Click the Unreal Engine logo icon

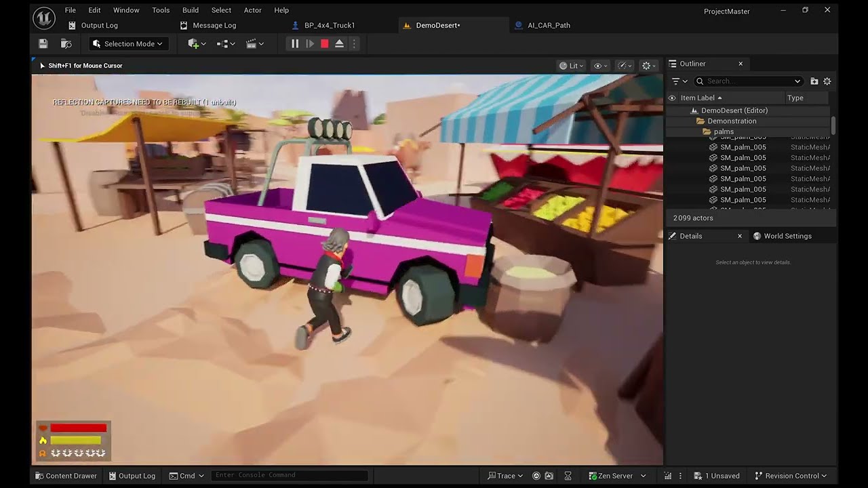(44, 18)
